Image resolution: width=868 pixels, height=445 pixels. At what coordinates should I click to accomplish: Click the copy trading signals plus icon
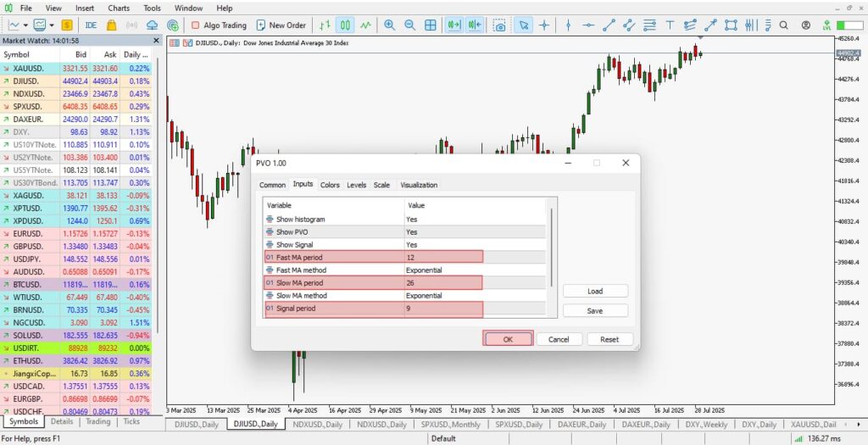173,25
